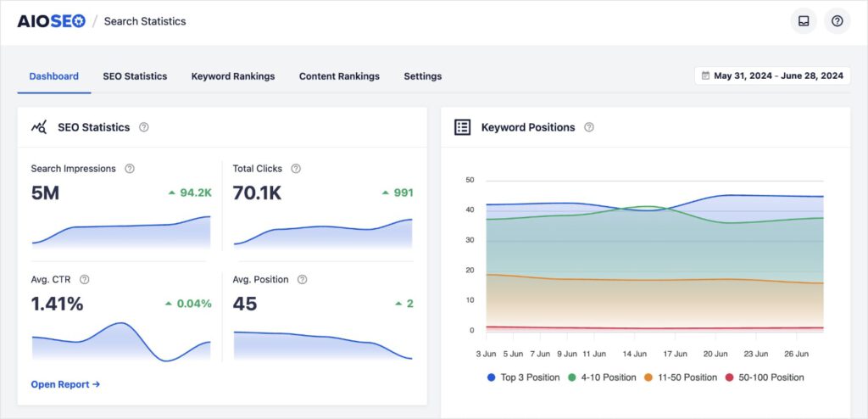Click the 991 change value
This screenshot has width=868, height=419.
[403, 193]
